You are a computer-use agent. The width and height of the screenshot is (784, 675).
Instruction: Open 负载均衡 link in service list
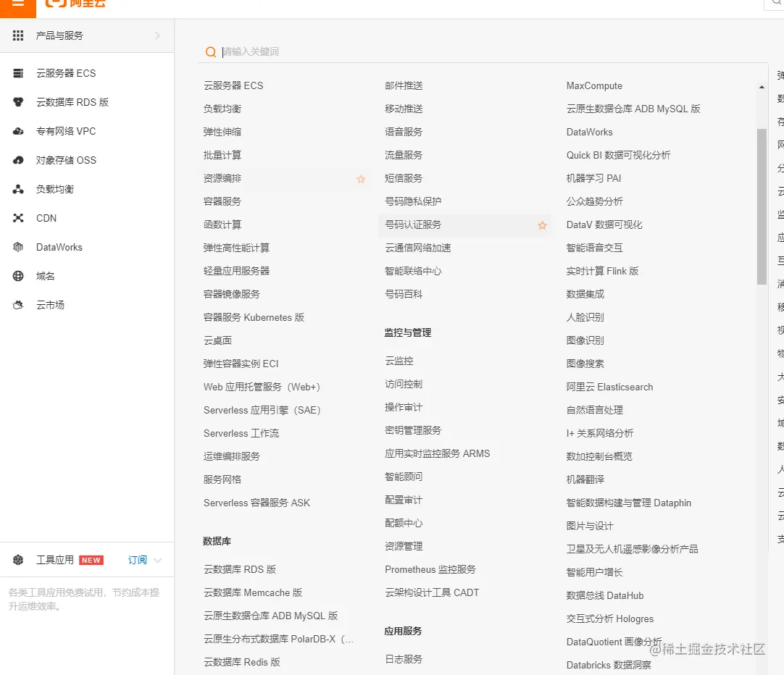[222, 109]
